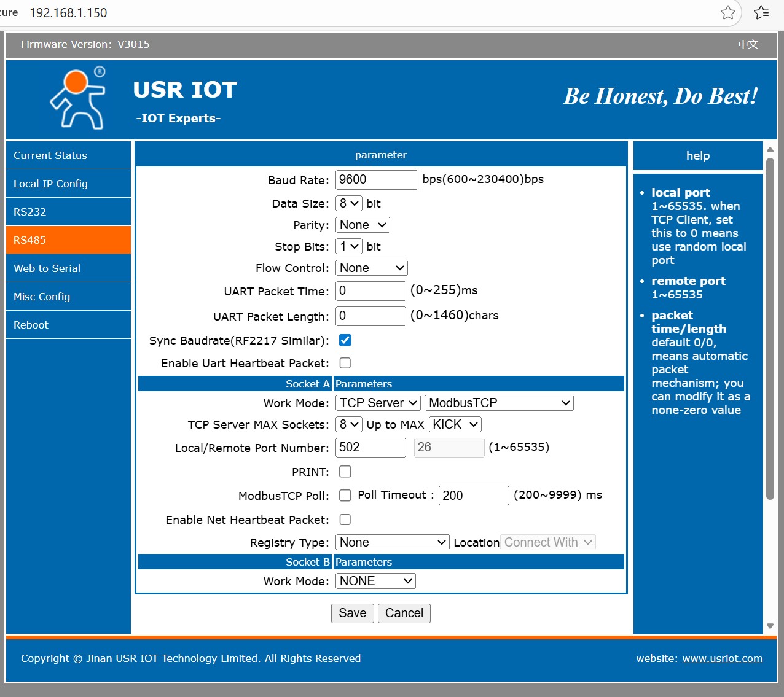The height and width of the screenshot is (697, 784).
Task: Enable Uart Heartbeat Packet checkbox
Action: (345, 363)
